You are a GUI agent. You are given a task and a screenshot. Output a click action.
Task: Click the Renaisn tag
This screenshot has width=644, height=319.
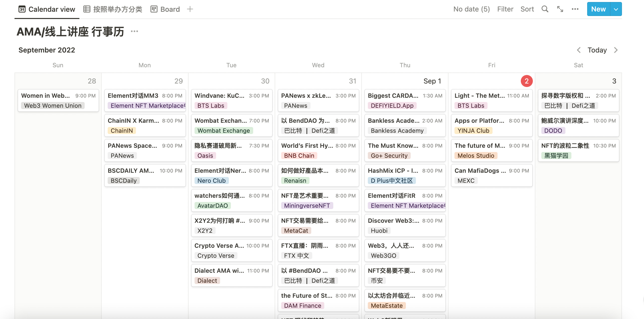point(295,180)
